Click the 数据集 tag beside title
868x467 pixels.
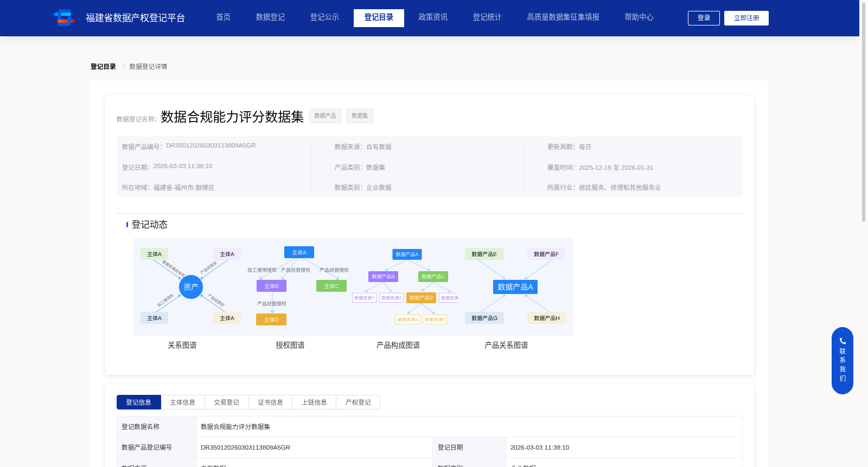[x=360, y=116]
